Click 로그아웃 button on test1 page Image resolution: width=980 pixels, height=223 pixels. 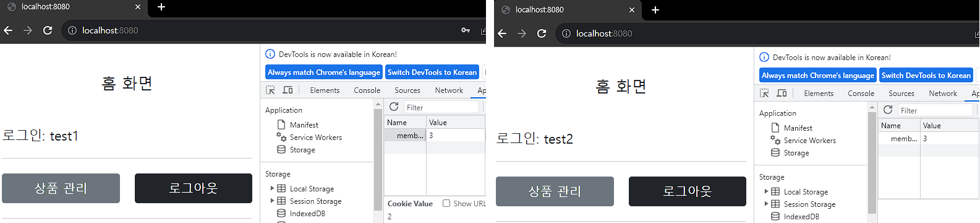click(x=194, y=188)
